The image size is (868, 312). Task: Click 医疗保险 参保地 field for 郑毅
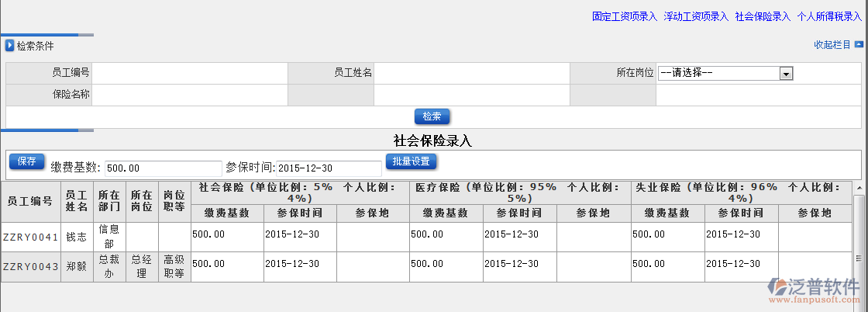(x=594, y=266)
